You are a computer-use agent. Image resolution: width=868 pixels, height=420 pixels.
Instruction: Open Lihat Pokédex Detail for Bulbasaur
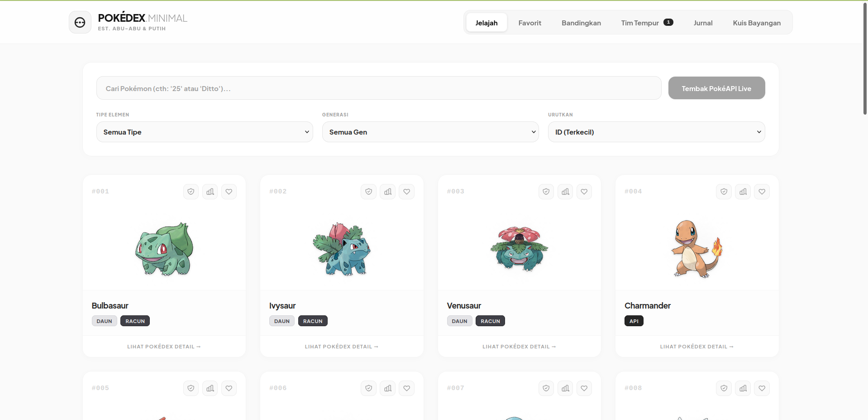click(x=164, y=347)
